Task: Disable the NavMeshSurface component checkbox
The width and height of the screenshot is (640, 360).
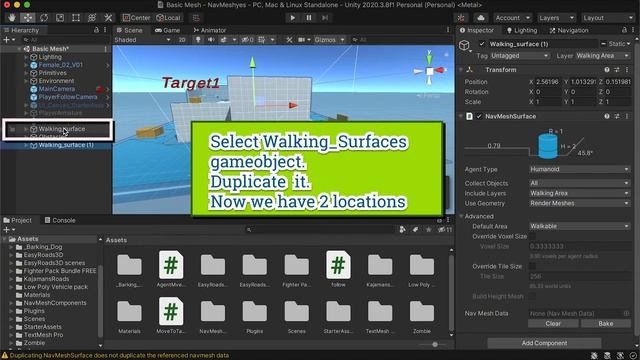Action: coord(479,116)
